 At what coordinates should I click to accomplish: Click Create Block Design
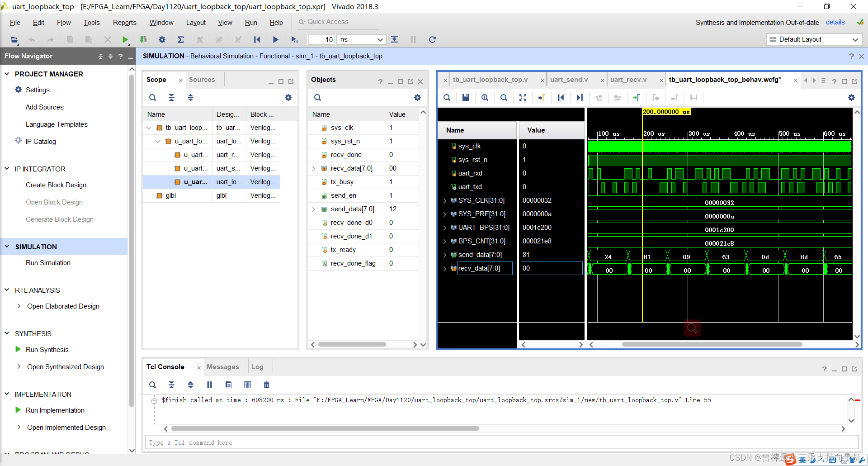pos(56,185)
